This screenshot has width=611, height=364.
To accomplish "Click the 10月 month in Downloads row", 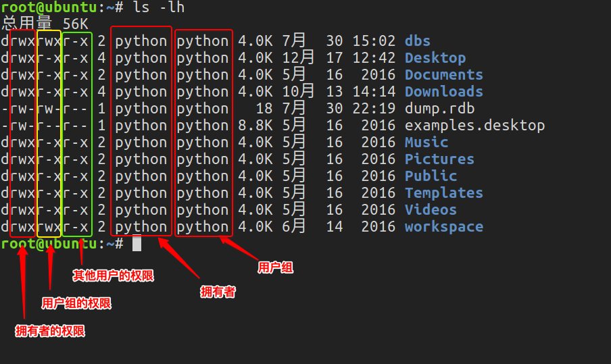I will tap(298, 91).
